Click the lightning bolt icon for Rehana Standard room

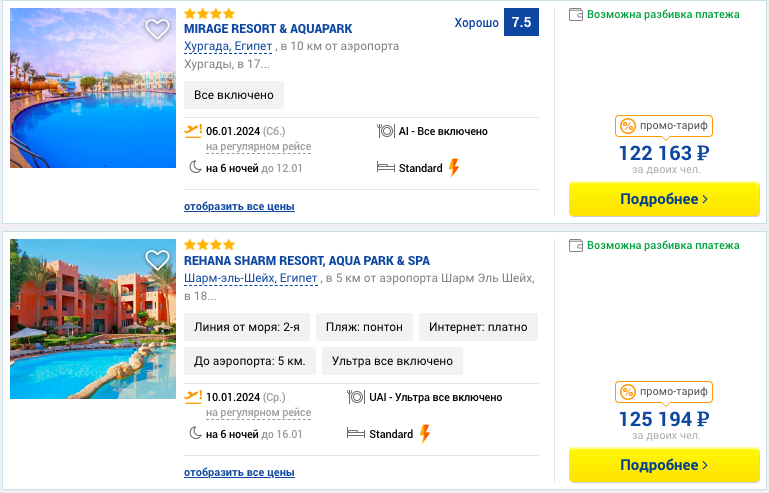(425, 434)
